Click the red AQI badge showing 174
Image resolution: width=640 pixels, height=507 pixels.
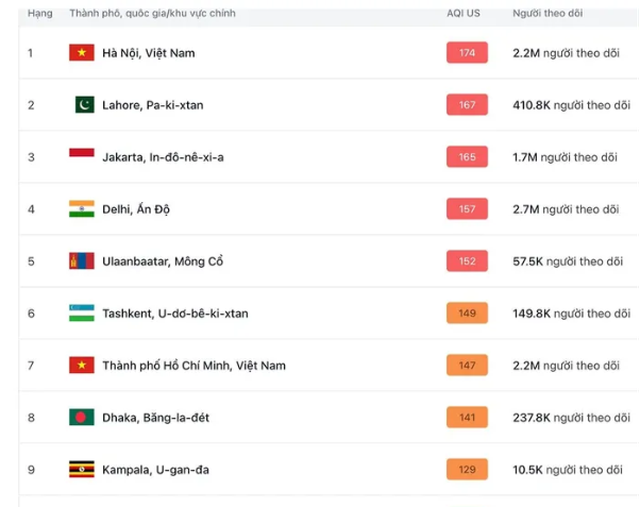(467, 53)
